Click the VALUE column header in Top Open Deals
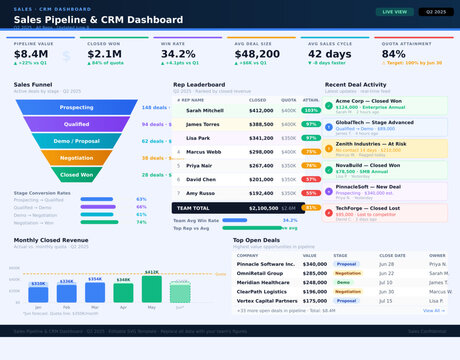This screenshot has height=360, width=460. [309, 256]
